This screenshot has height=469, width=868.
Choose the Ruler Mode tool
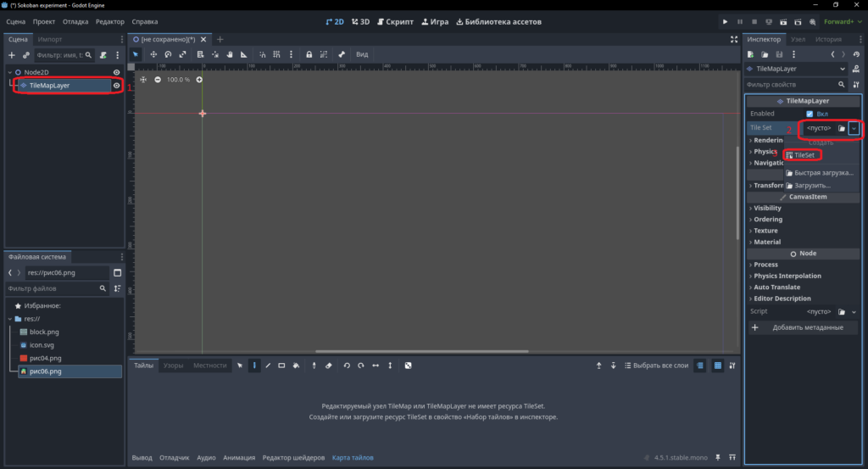coord(243,54)
